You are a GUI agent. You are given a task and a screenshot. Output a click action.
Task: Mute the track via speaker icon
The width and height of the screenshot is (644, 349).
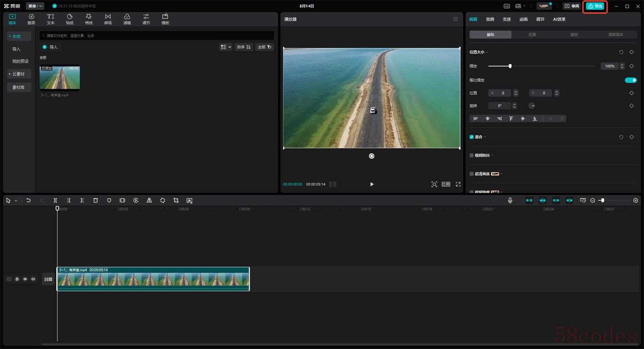[33, 279]
